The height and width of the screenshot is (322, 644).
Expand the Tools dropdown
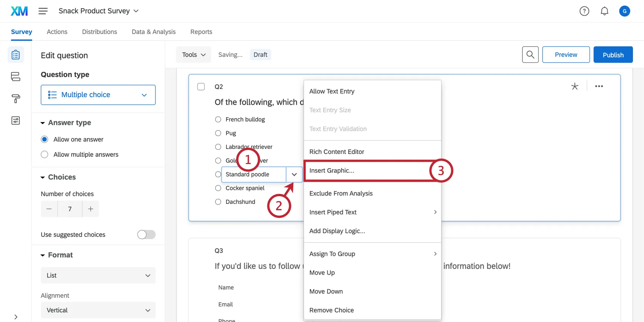click(194, 55)
